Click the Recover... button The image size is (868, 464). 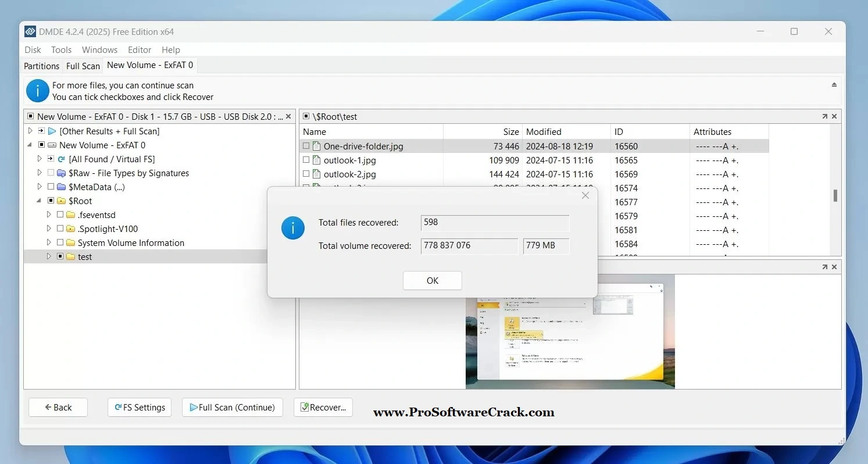pos(323,408)
